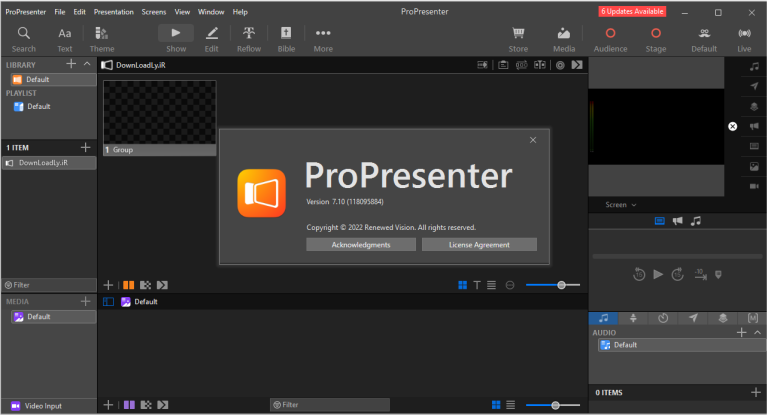
Task: Add a new media playlist
Action: coord(85,301)
